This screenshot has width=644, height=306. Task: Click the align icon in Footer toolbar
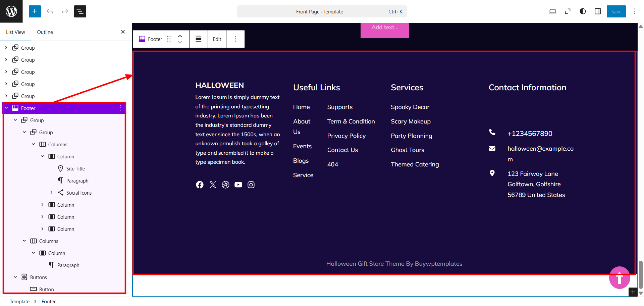(199, 39)
